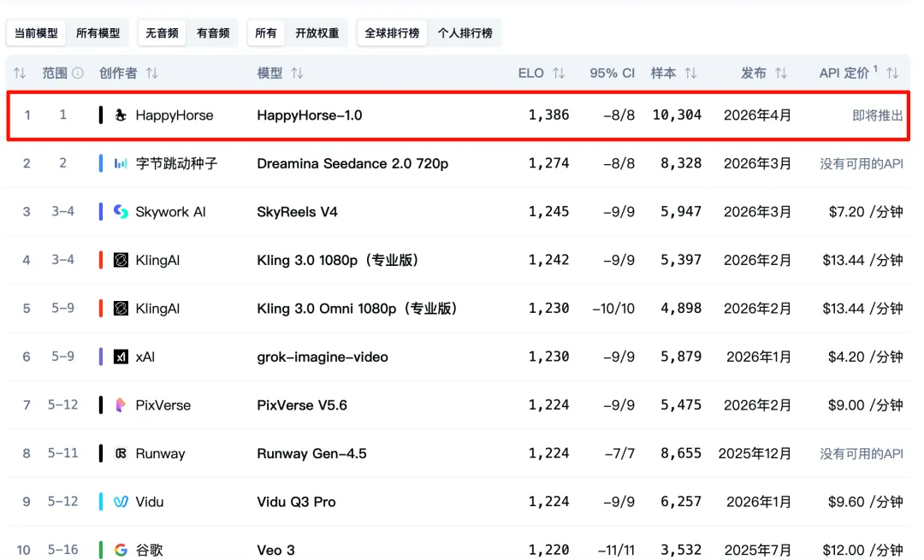Click the 创作者 header label
This screenshot has height=560, width=924.
click(x=118, y=73)
